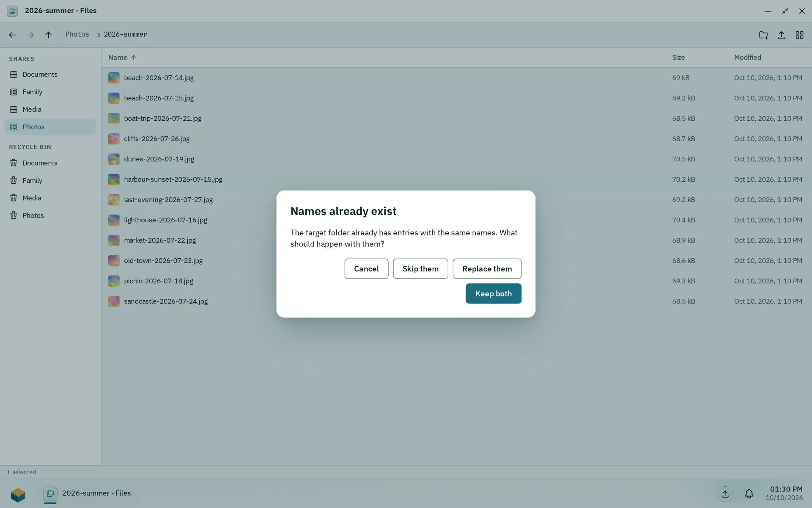The width and height of the screenshot is (812, 508).
Task: Choose Skip them in the dialog
Action: point(420,269)
